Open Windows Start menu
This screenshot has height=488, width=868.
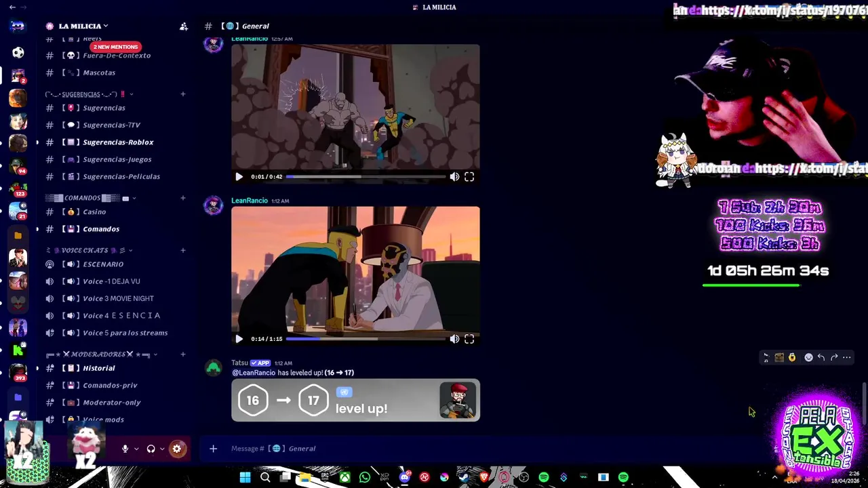click(x=245, y=477)
